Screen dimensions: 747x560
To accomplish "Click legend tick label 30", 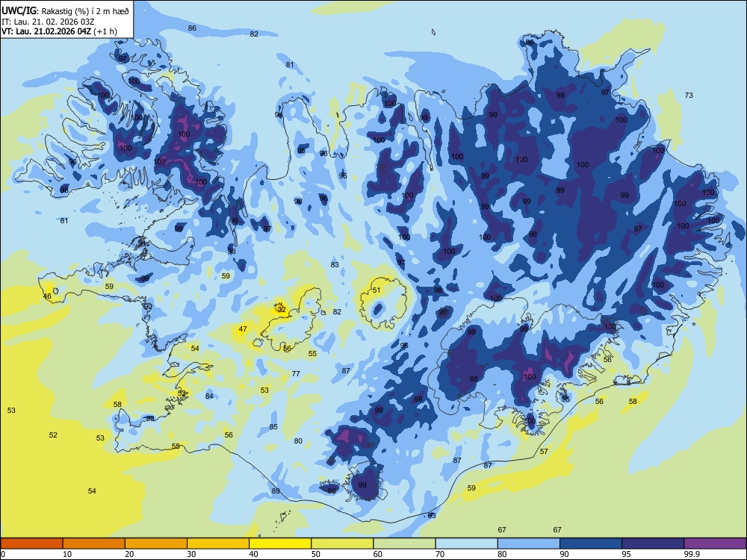I will [x=191, y=554].
